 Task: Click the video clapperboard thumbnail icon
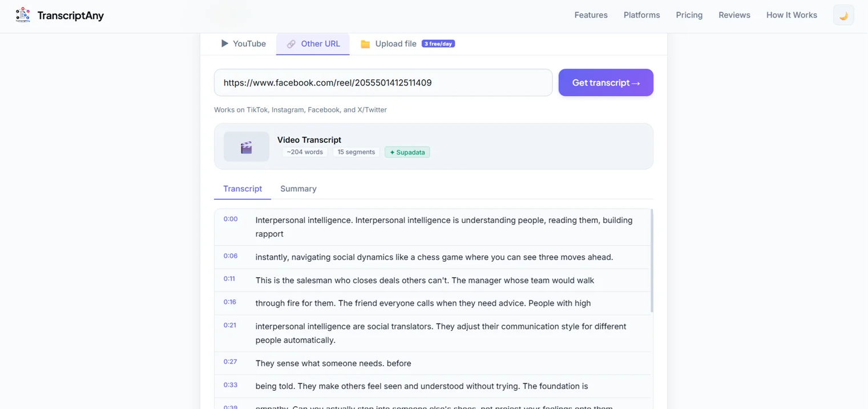click(247, 147)
